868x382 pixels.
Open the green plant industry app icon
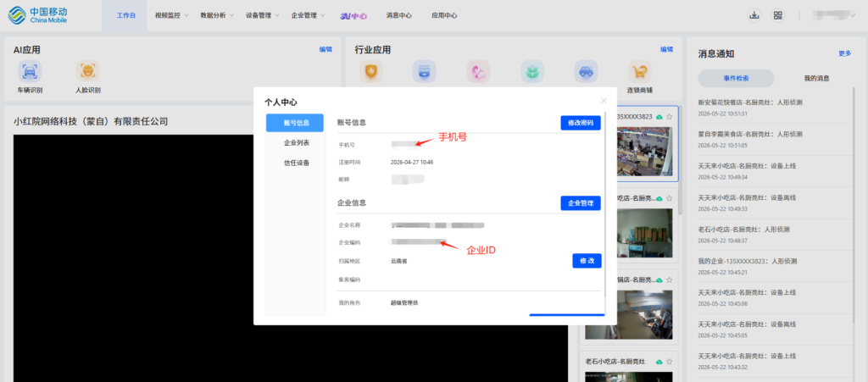point(532,71)
